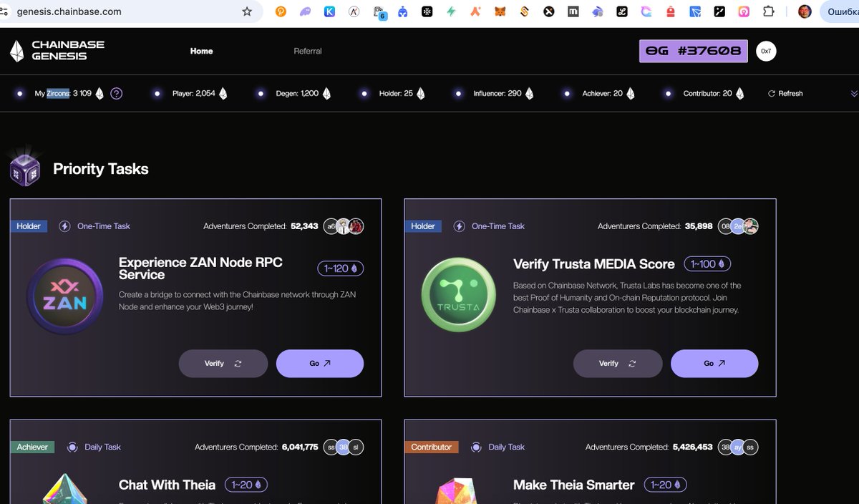Click the Chat With Theia adventurer avatars
Screen dimensions: 859x504
coord(344,447)
